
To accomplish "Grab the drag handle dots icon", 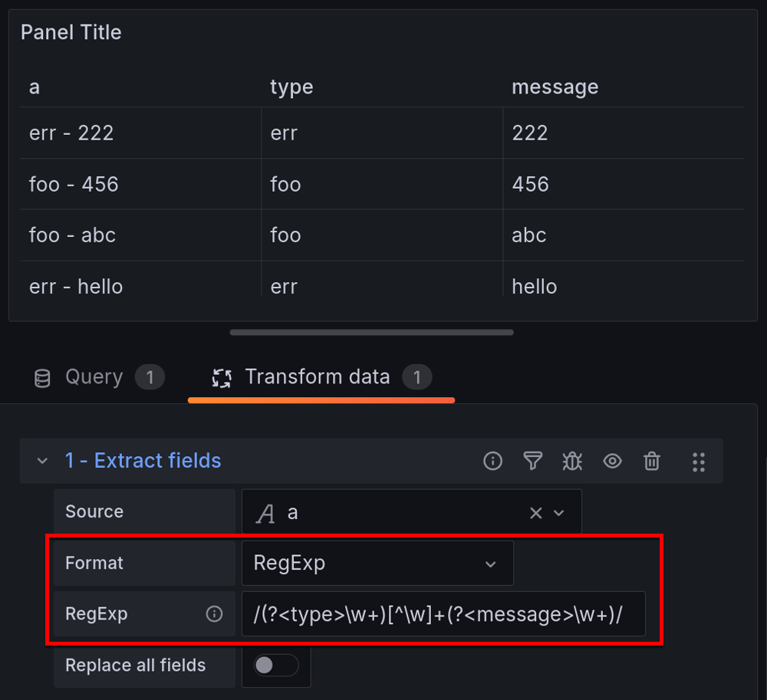I will click(698, 461).
